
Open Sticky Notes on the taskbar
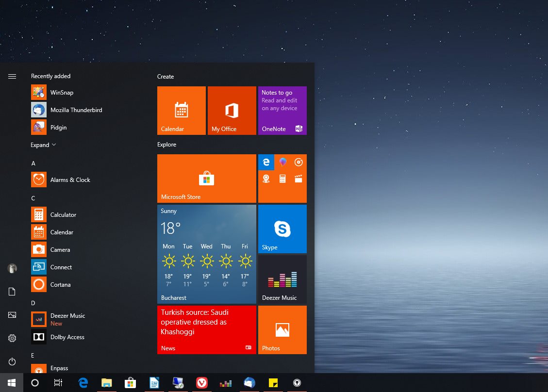click(x=273, y=383)
